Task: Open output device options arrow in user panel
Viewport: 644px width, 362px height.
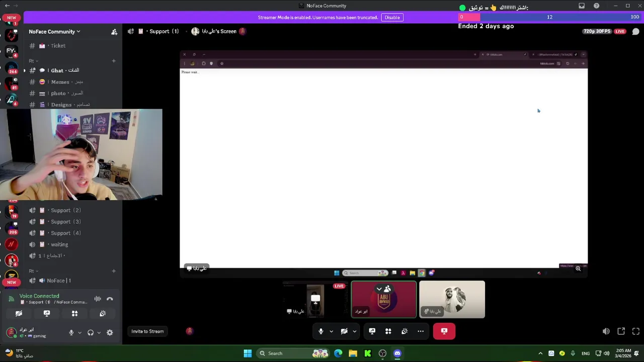Action: 99,332
